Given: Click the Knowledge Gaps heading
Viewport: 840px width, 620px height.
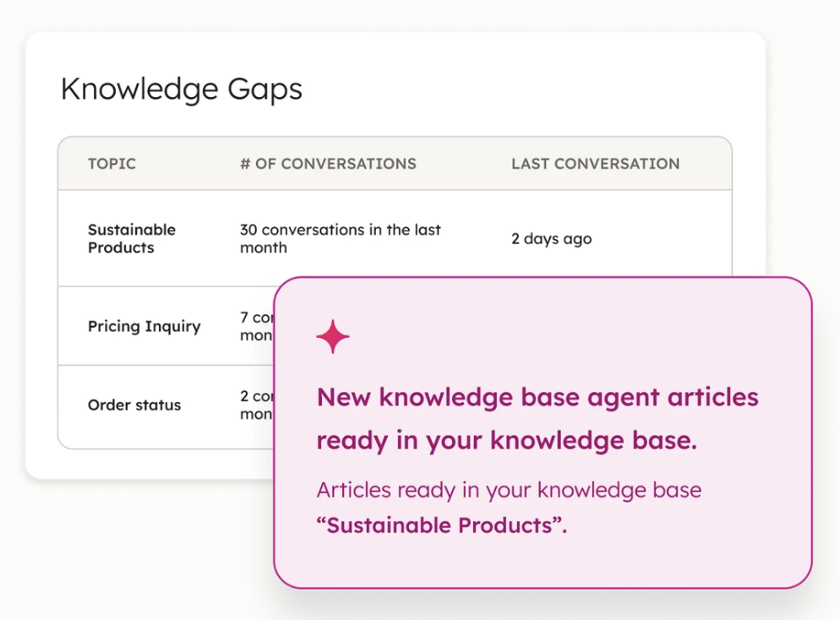Looking at the screenshot, I should (181, 90).
